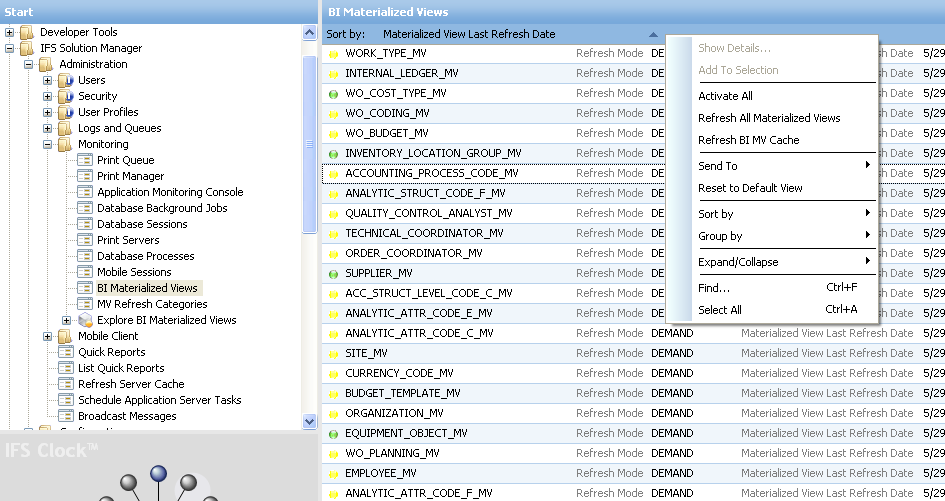Select the TECHNICAL_COORDINATOR_MV row

click(494, 233)
